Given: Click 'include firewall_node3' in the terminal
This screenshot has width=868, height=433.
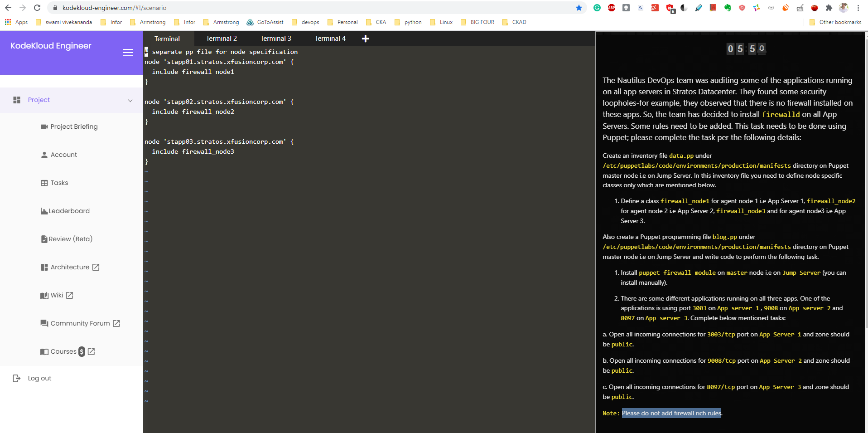Looking at the screenshot, I should coord(193,151).
